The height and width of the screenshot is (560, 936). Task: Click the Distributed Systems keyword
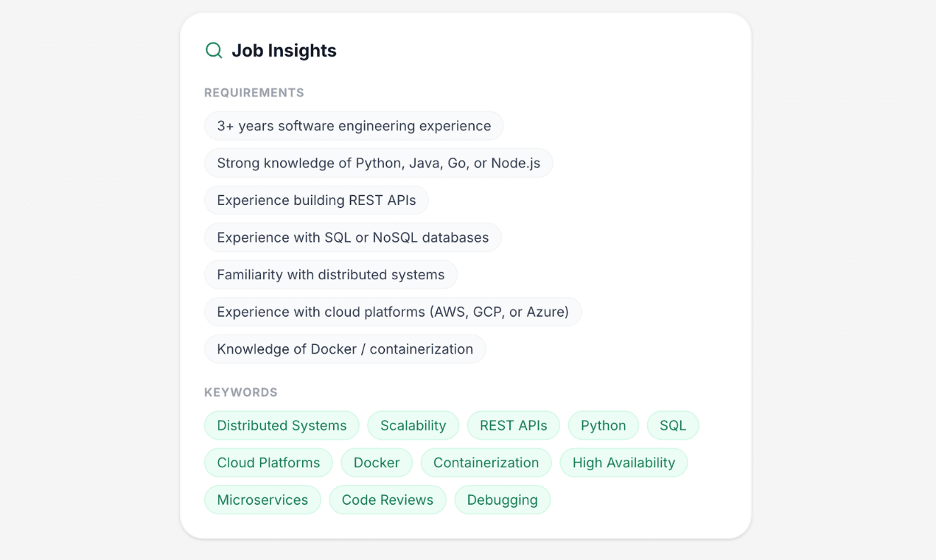[x=281, y=425]
